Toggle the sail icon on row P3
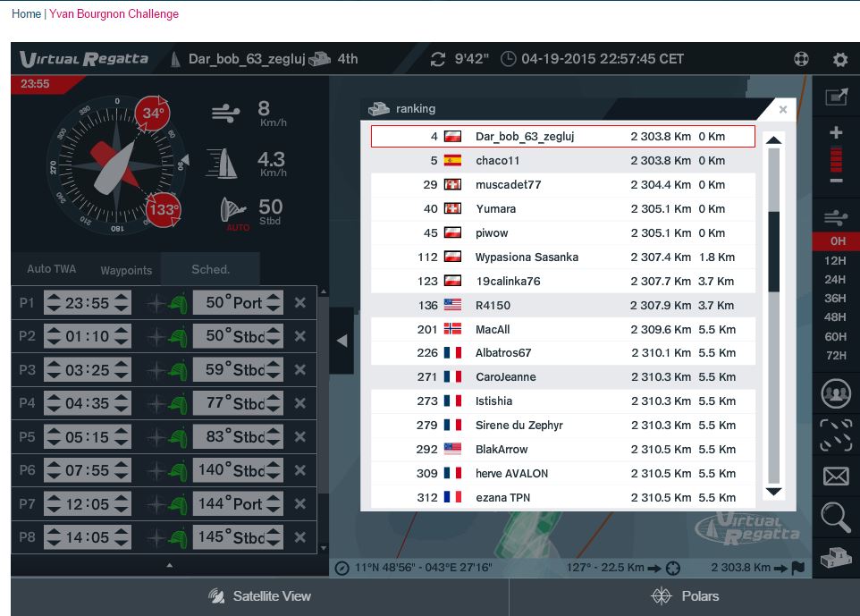Viewport: 860px width, 616px height. point(178,370)
